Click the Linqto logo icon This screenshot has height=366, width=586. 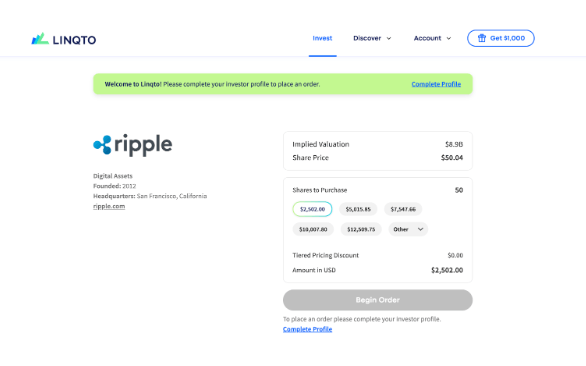40,39
